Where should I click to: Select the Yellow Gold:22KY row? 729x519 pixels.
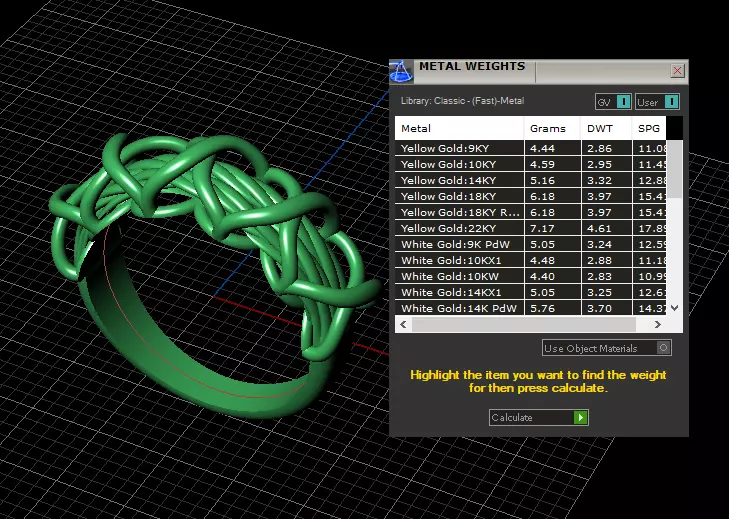pos(530,228)
